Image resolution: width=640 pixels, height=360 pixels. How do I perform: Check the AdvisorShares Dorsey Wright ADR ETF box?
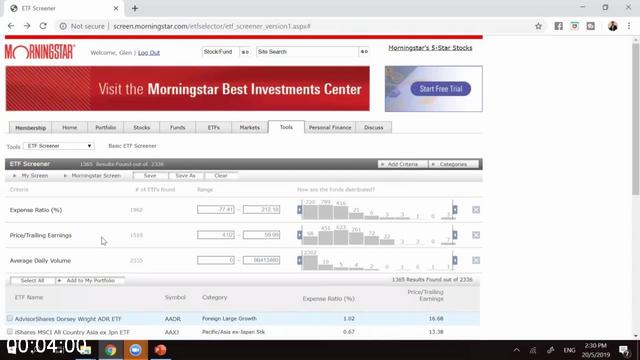[x=10, y=318]
